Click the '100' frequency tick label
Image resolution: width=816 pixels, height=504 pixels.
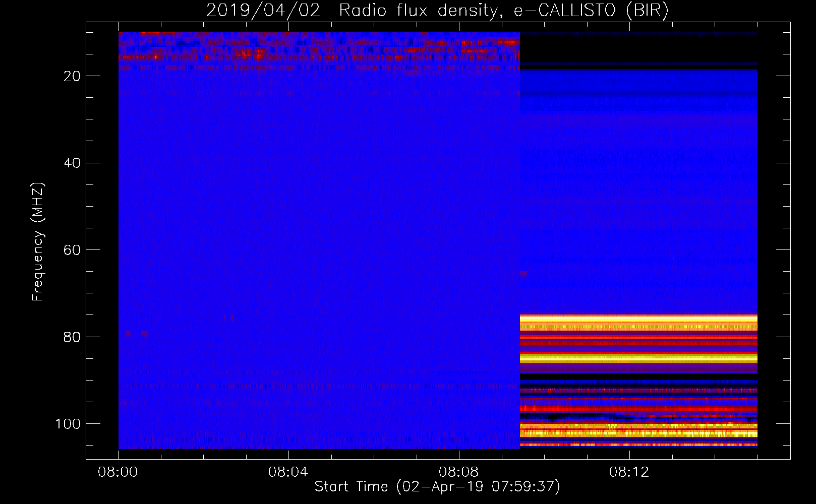68,424
